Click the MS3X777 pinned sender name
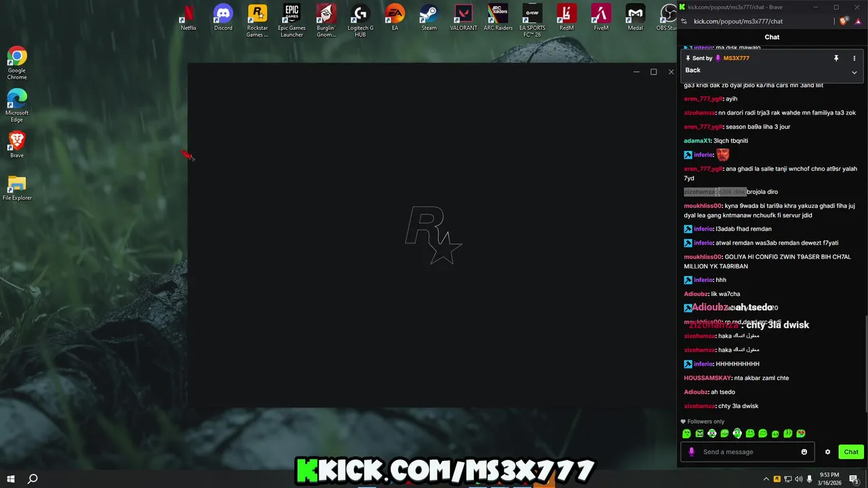The image size is (868, 488). click(736, 58)
